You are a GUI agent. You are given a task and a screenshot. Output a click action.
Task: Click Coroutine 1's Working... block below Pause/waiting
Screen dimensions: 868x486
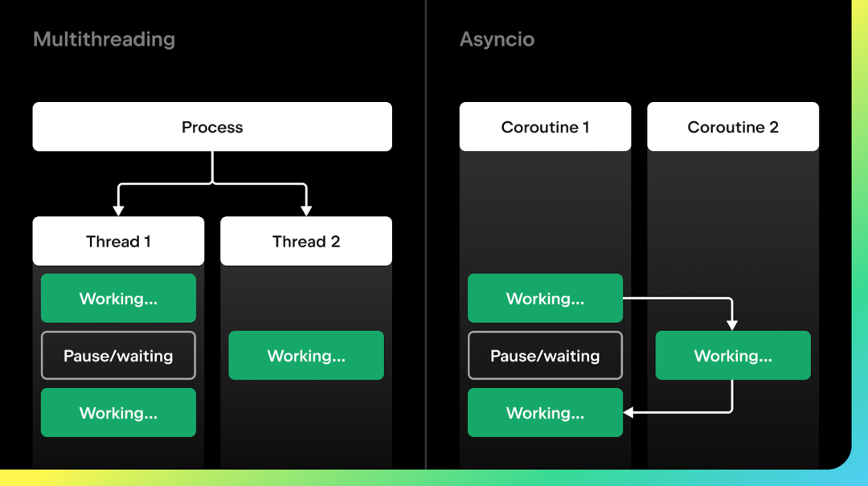[x=545, y=412]
